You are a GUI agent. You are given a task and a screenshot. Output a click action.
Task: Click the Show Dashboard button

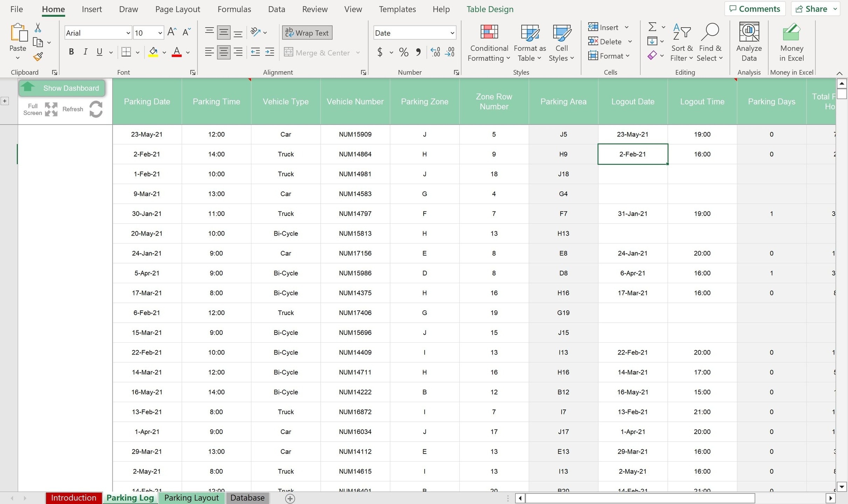click(x=62, y=88)
